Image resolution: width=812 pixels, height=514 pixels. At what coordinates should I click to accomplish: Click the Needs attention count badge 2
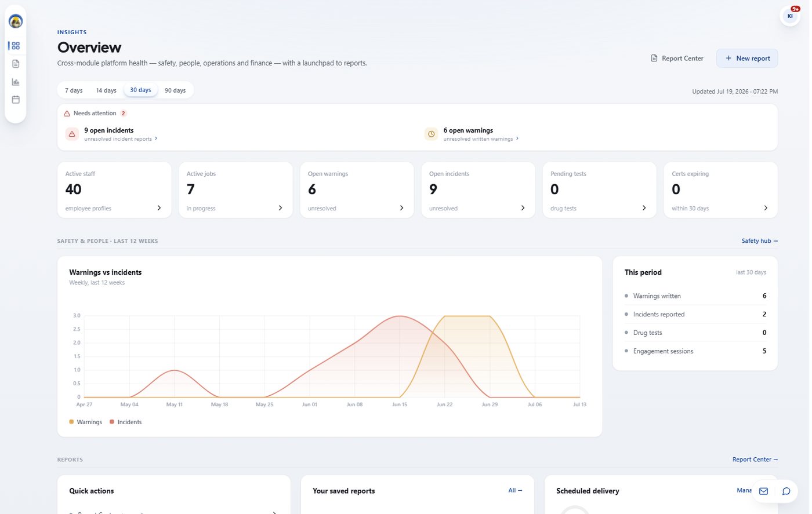coord(124,114)
